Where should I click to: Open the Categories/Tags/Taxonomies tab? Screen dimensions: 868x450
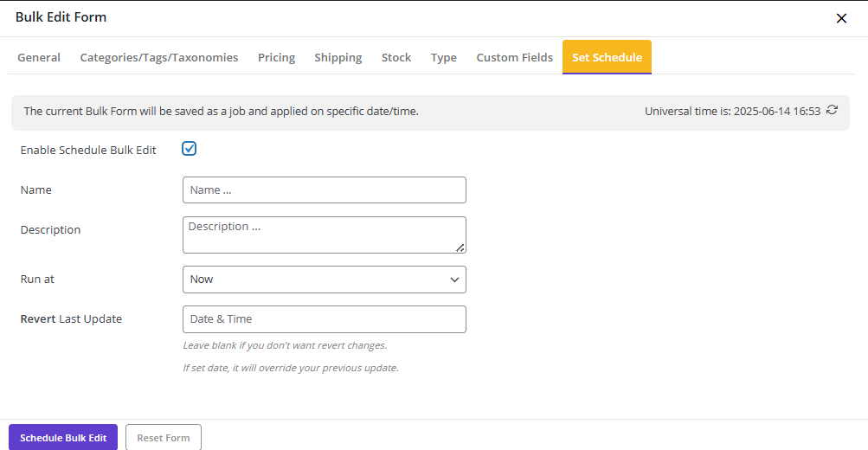tap(159, 58)
